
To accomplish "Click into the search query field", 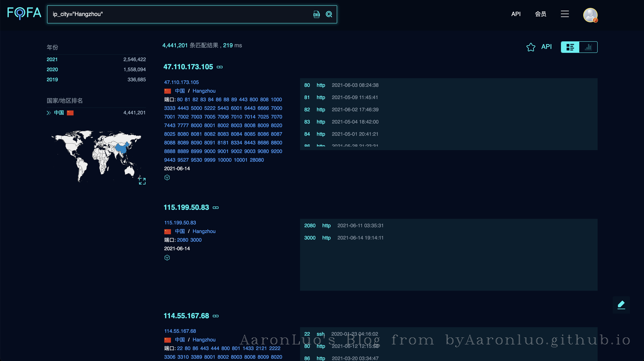I will pyautogui.click(x=175, y=14).
